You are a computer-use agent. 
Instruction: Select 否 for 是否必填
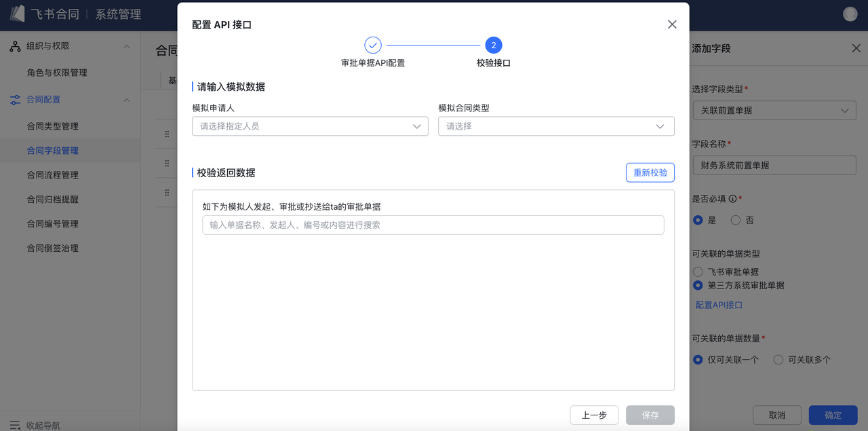click(736, 220)
